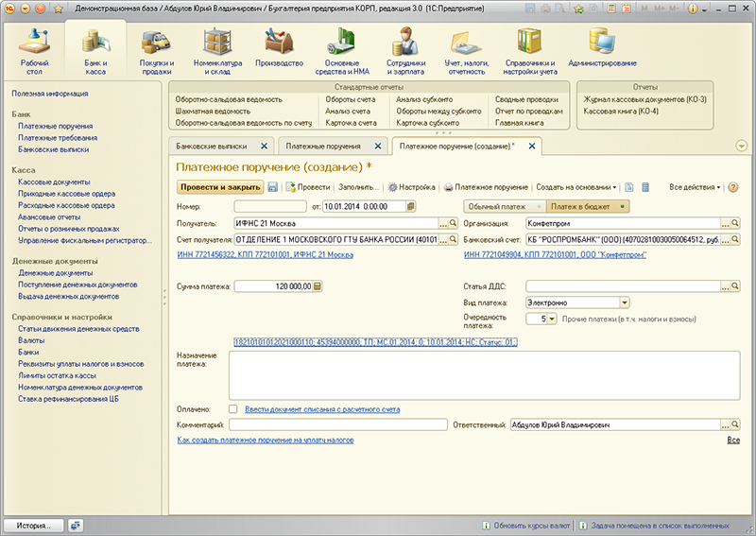This screenshot has height=536, width=756.
Task: Click ellipsis selector for Банковский счет
Action: (725, 239)
